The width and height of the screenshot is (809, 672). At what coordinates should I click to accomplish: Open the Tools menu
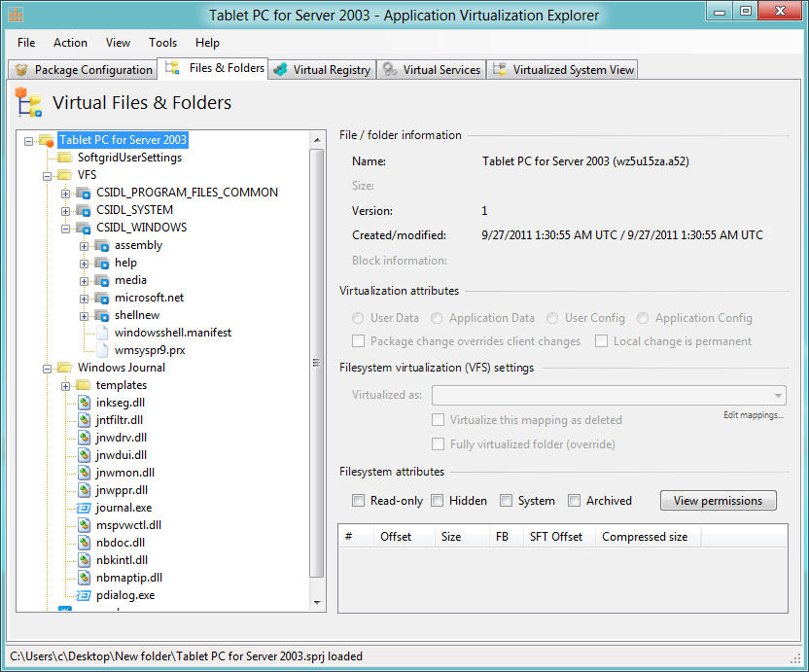163,43
